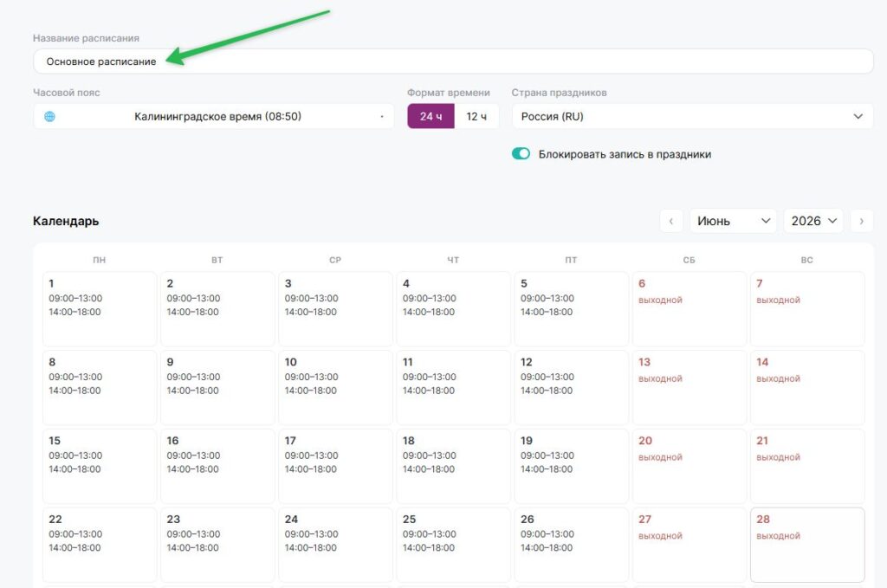Click the schedule name input field
887x588 pixels.
[x=453, y=61]
